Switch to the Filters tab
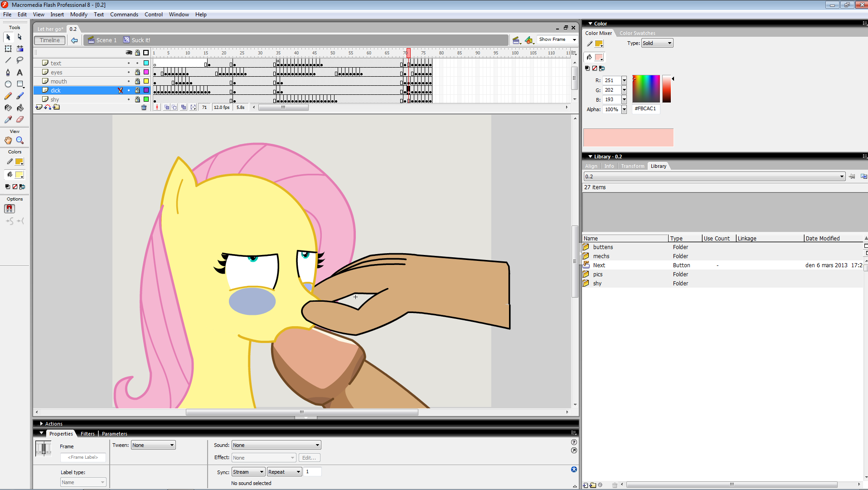The height and width of the screenshot is (490, 868). [87, 434]
